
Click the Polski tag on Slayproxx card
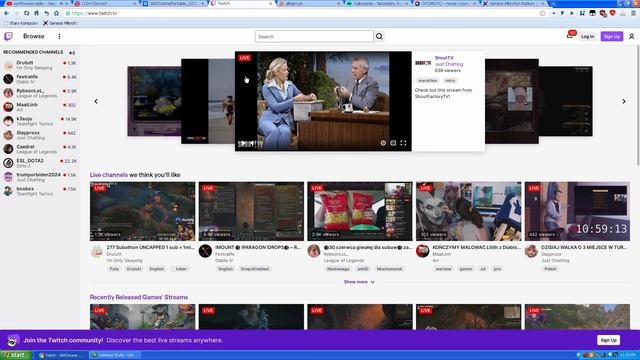tap(550, 269)
